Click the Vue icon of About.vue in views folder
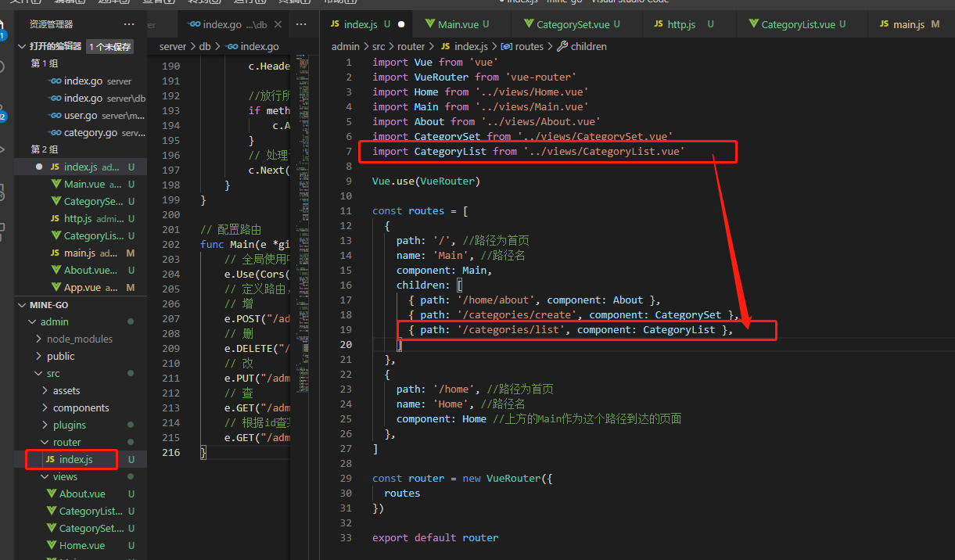The image size is (955, 560). 51,494
